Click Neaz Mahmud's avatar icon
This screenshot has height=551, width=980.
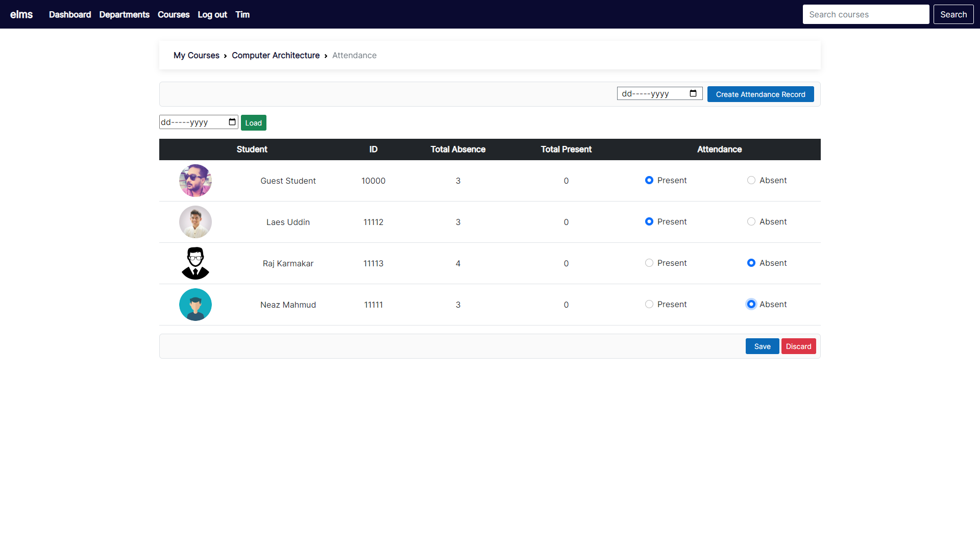pos(195,305)
